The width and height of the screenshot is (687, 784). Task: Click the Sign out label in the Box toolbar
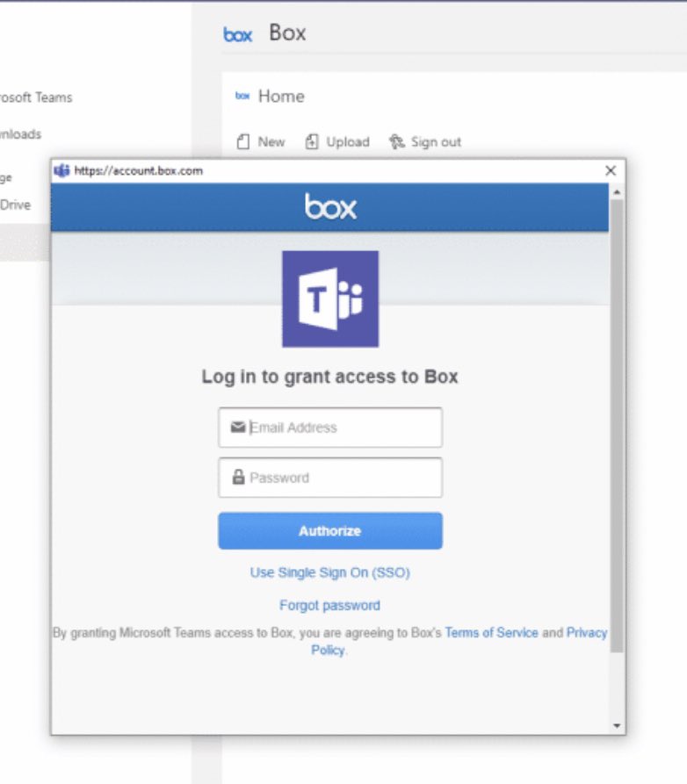pyautogui.click(x=436, y=142)
